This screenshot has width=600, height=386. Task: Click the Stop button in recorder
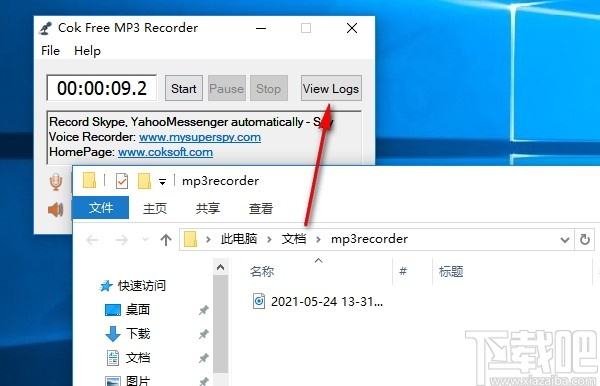point(269,88)
